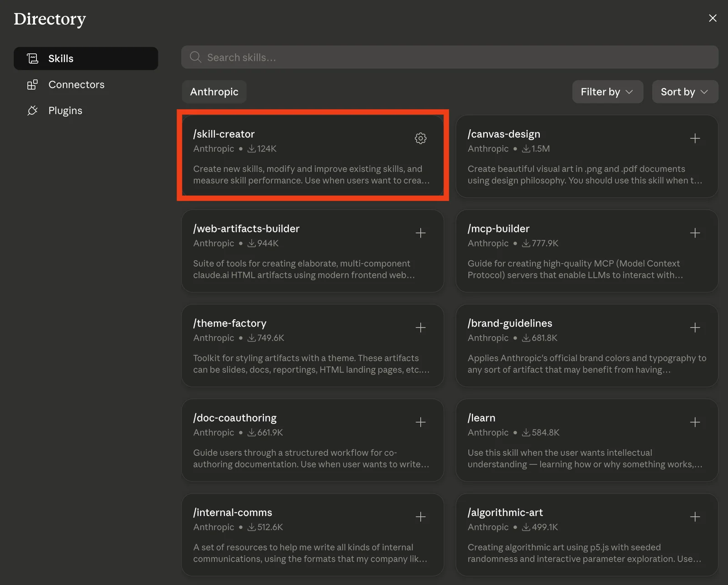Click the Connectors sidebar icon
Image resolution: width=728 pixels, height=585 pixels.
click(32, 85)
